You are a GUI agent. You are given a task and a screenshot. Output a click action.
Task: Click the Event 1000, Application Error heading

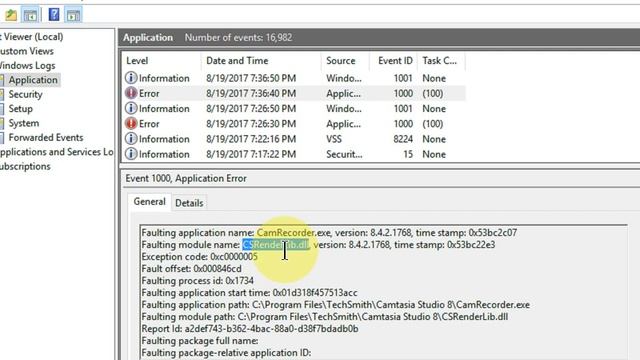(x=186, y=178)
